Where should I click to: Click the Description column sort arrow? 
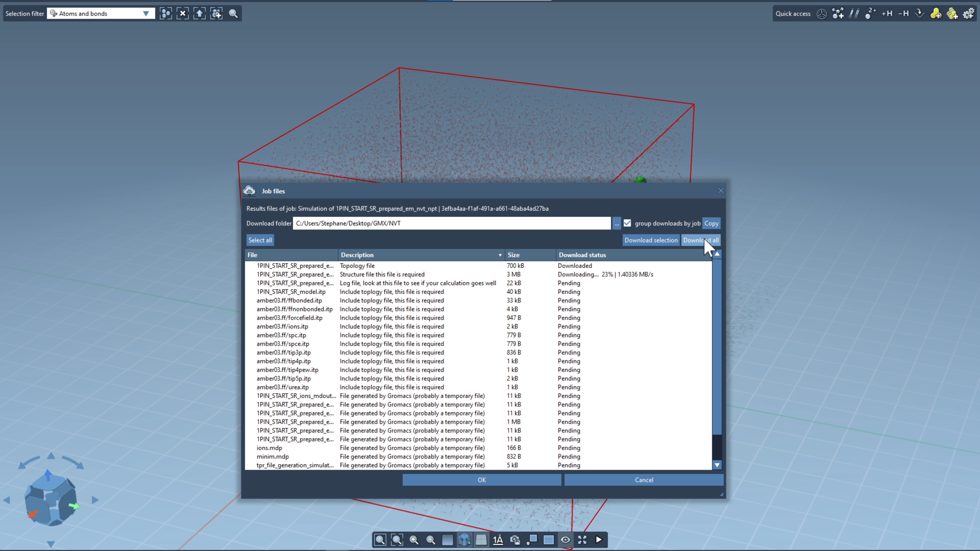tap(500, 255)
